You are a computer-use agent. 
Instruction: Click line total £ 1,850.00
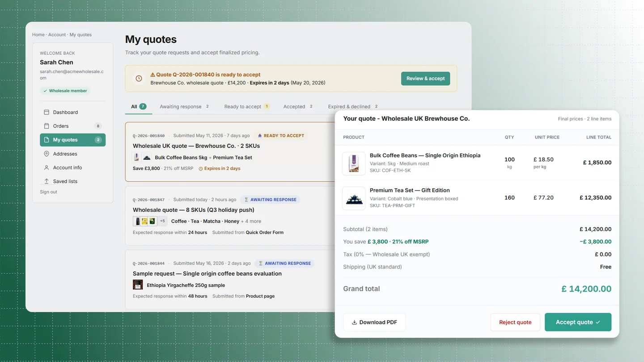click(597, 163)
